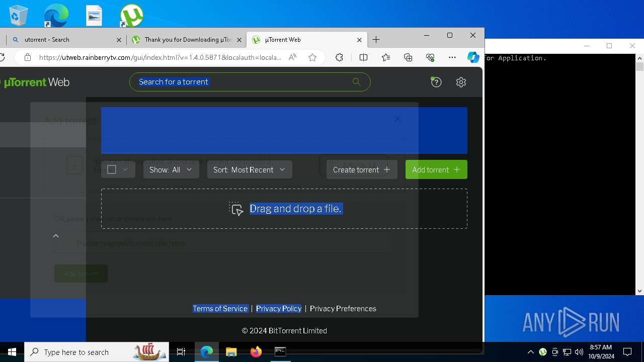Screen dimensions: 644x362
Task: Close the dimmed Add torrent dialog
Action: pyautogui.click(x=397, y=119)
